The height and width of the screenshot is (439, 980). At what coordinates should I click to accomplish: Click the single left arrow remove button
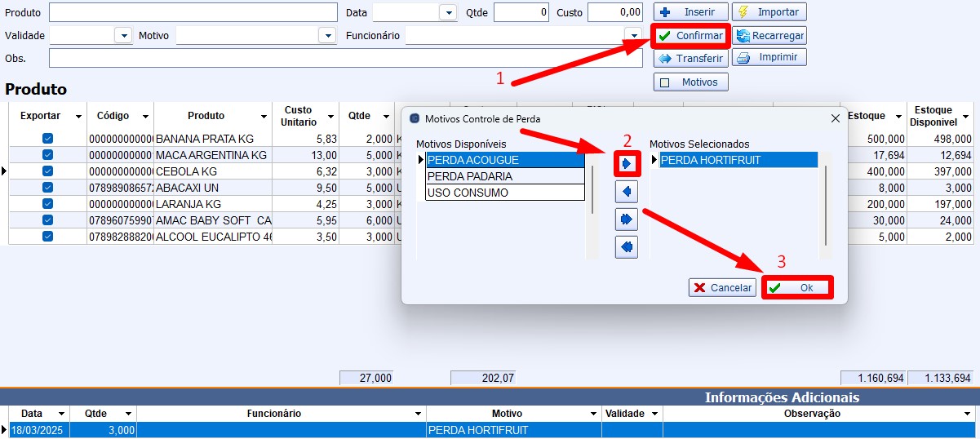[627, 192]
